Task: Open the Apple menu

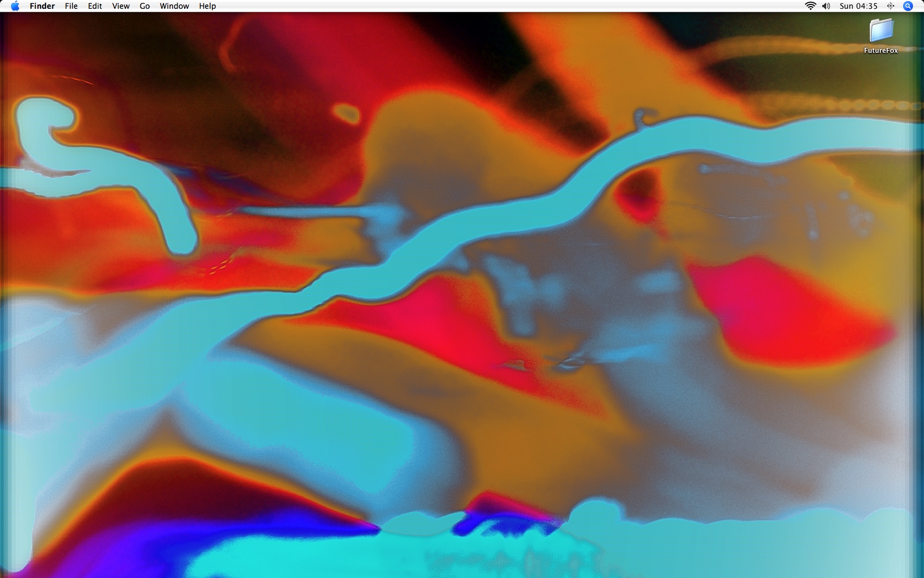Action: tap(15, 6)
